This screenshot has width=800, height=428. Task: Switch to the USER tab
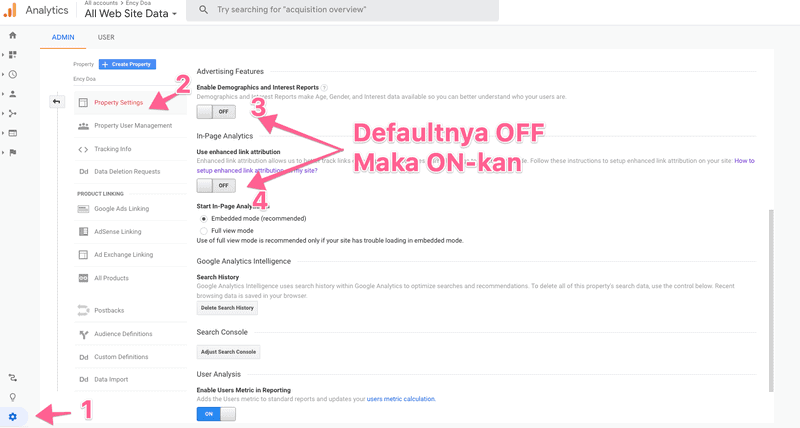(x=106, y=37)
